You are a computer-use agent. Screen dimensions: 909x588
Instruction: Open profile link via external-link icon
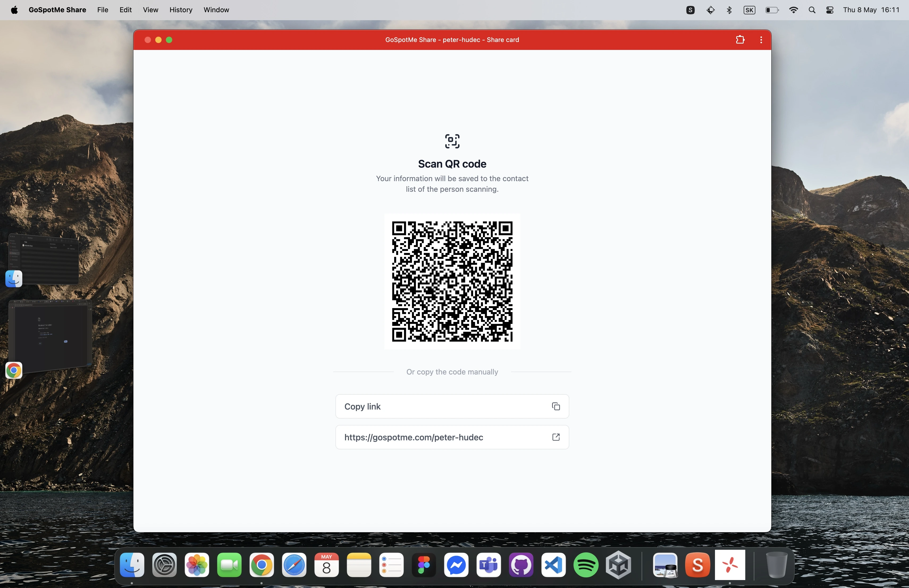[556, 437]
